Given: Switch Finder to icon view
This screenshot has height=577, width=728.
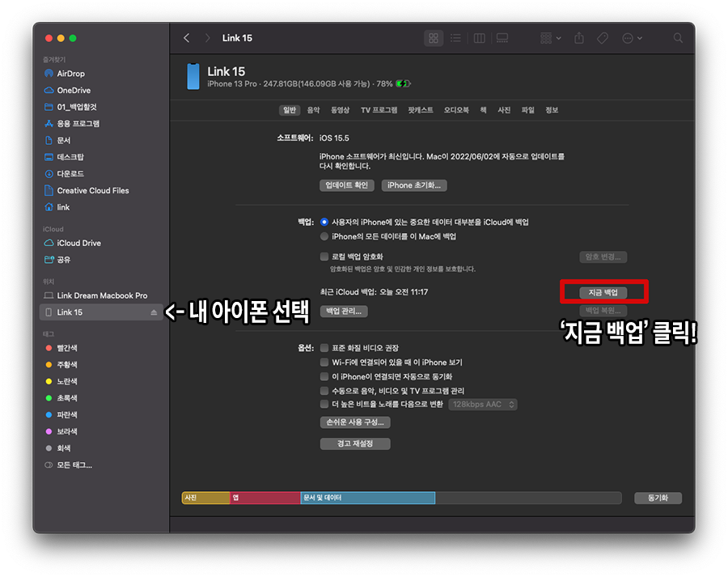Looking at the screenshot, I should [434, 38].
